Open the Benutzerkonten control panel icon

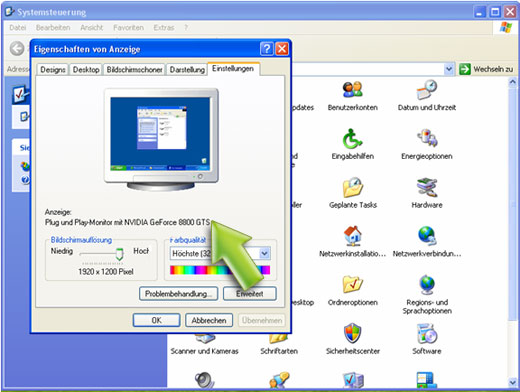(352, 89)
